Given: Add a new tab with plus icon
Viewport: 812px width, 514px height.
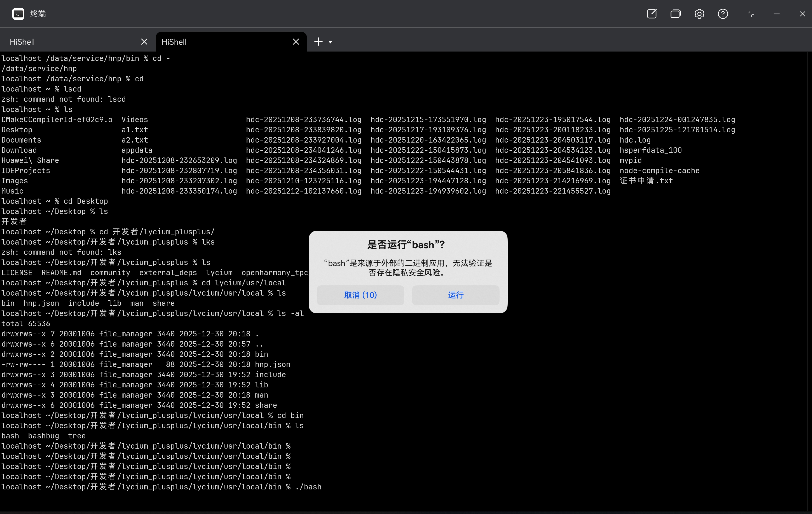Looking at the screenshot, I should tap(318, 42).
